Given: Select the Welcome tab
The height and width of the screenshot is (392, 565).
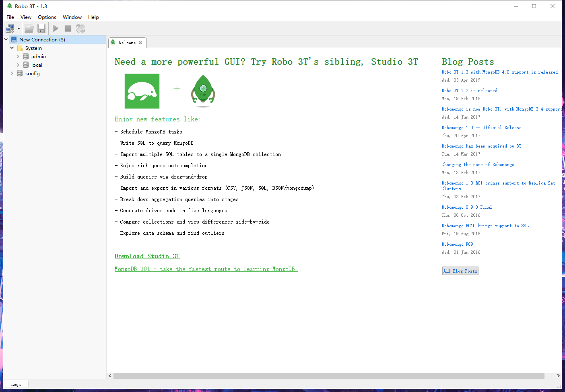Looking at the screenshot, I should (127, 42).
